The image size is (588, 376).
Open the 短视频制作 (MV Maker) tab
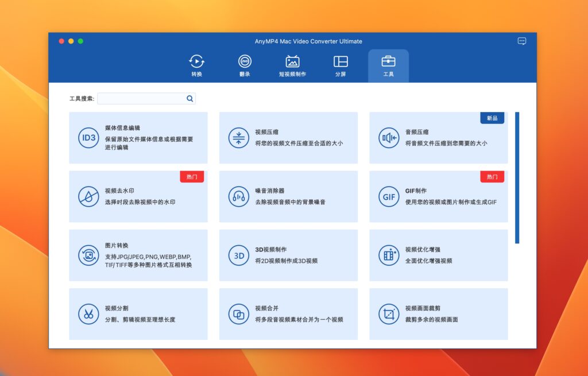pyautogui.click(x=292, y=65)
